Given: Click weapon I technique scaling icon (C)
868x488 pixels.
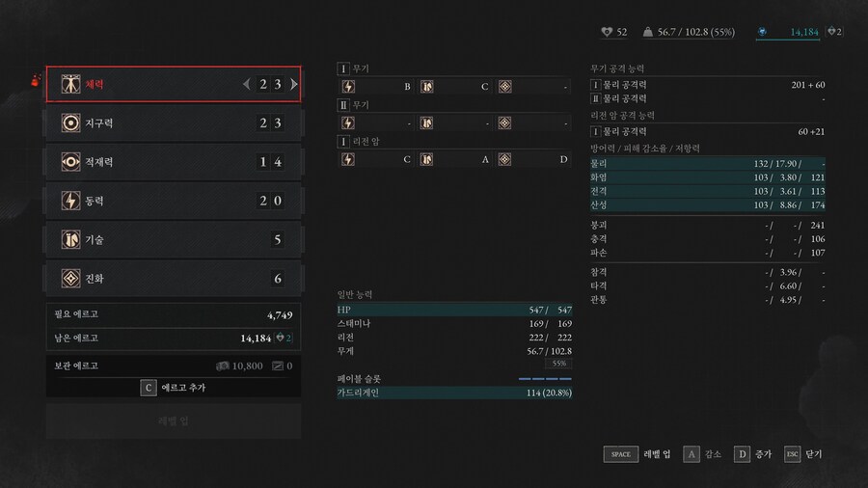Looking at the screenshot, I should click(x=427, y=86).
